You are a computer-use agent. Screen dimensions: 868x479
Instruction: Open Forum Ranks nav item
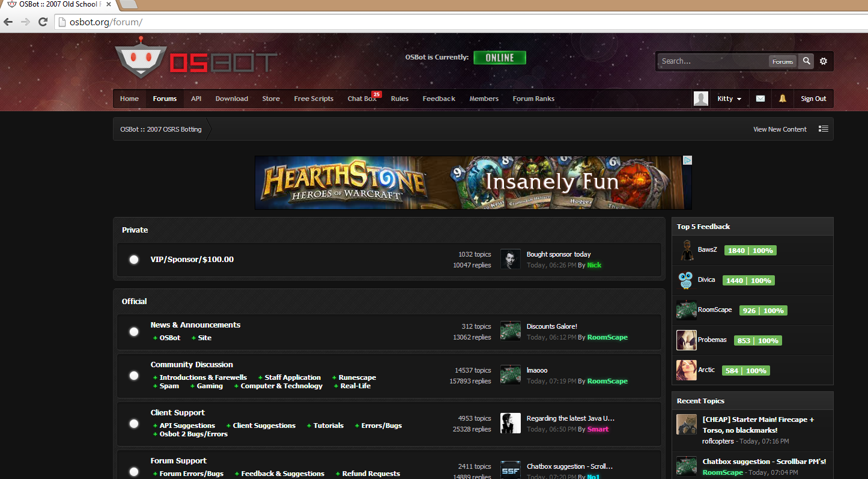[x=533, y=99]
